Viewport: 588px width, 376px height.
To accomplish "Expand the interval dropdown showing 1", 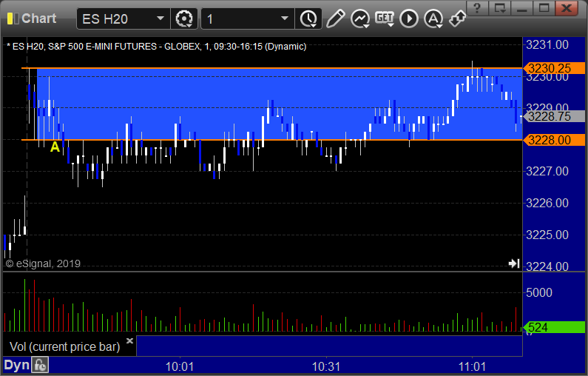I will [285, 19].
